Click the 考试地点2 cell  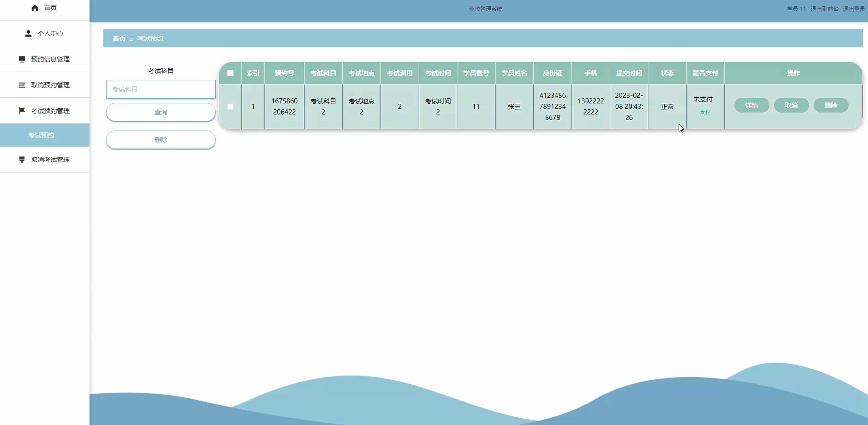coord(362,106)
